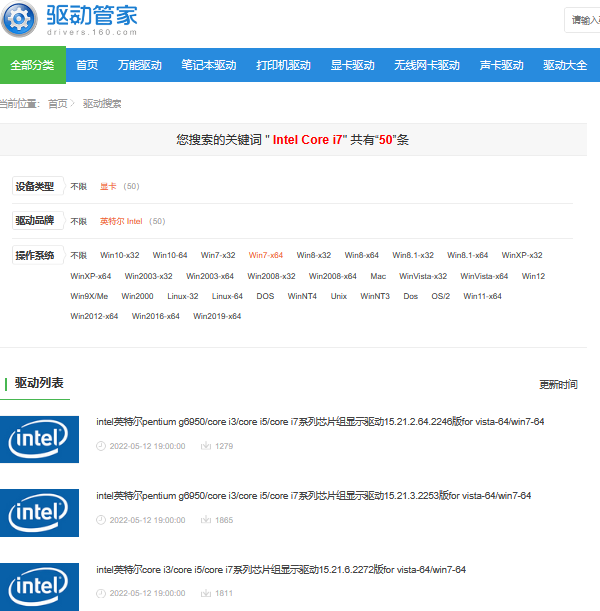Filter by WinNT3
600x611 pixels.
point(375,296)
